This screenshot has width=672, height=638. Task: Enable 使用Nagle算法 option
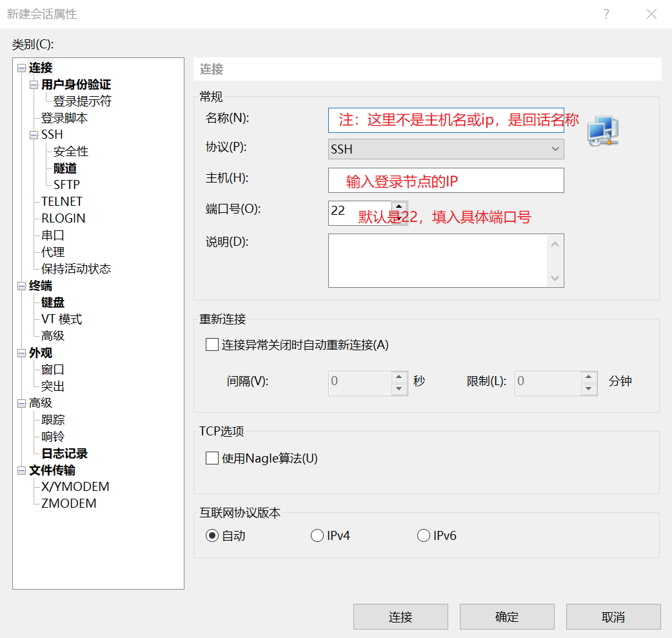[212, 458]
